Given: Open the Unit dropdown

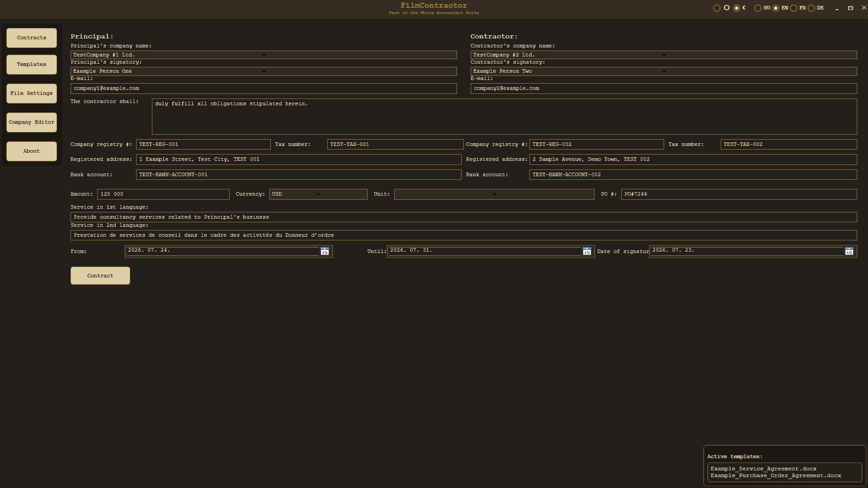Looking at the screenshot, I should (x=494, y=194).
